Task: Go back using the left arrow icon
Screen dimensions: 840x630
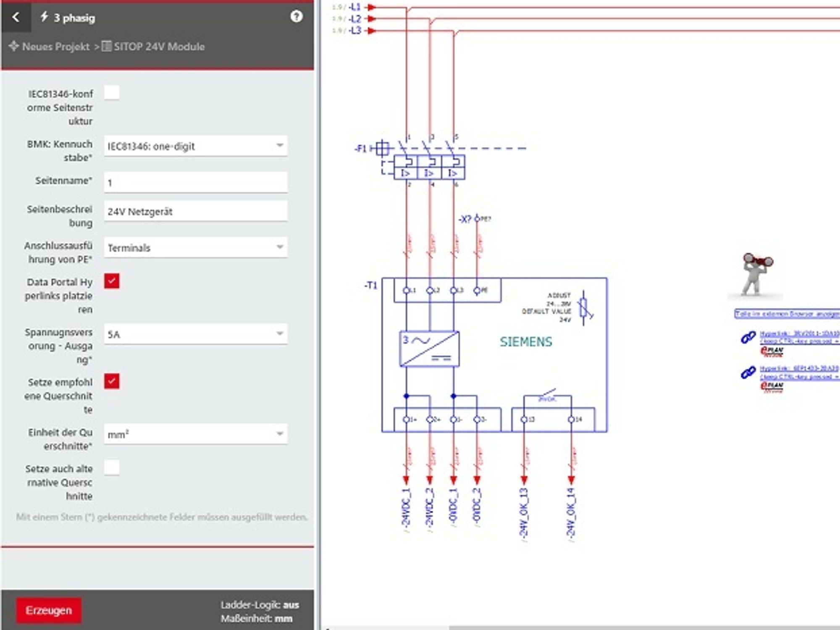Action: pyautogui.click(x=16, y=17)
